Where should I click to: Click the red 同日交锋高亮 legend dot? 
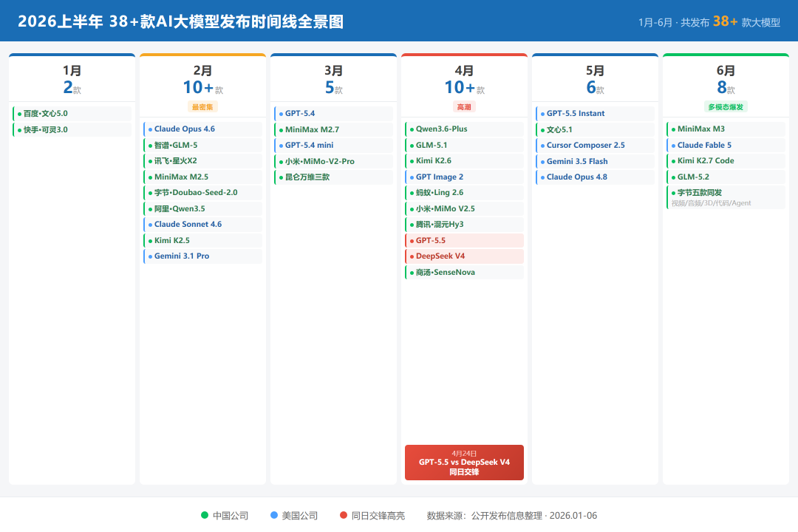point(344,515)
